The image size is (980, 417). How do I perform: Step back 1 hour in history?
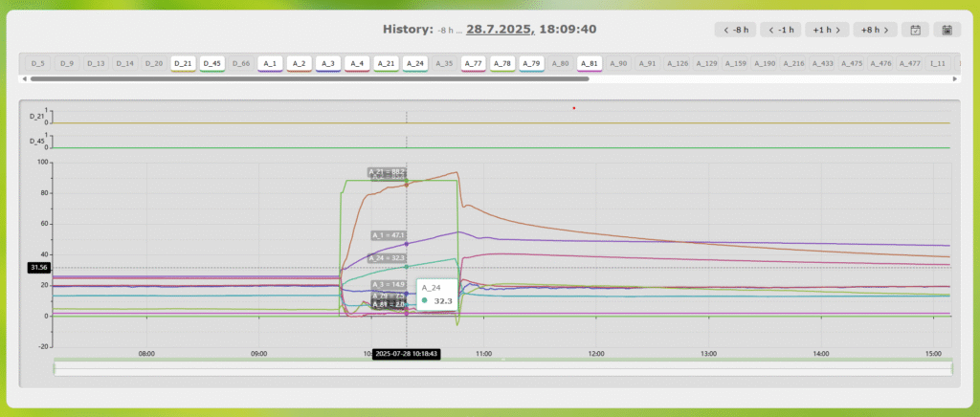click(781, 30)
